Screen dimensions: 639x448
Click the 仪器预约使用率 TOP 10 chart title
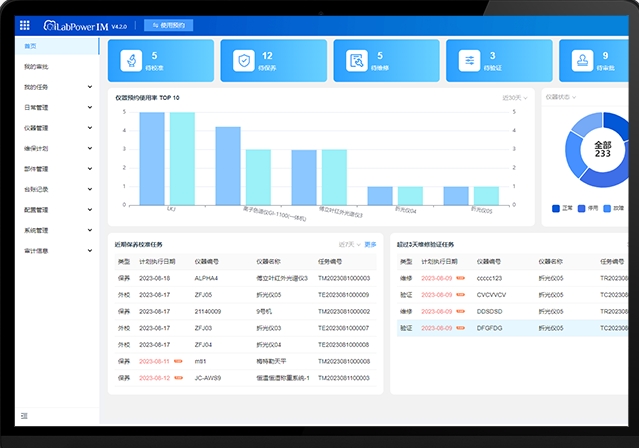(x=147, y=98)
